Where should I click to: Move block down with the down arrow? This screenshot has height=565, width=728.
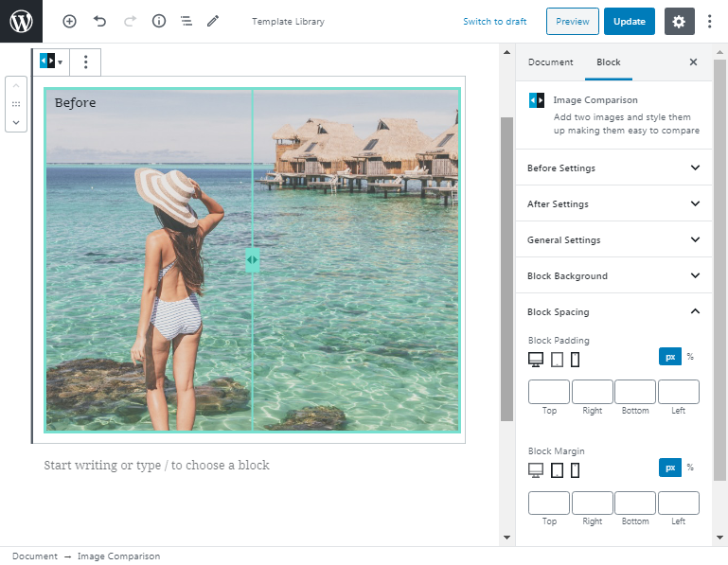(16, 123)
